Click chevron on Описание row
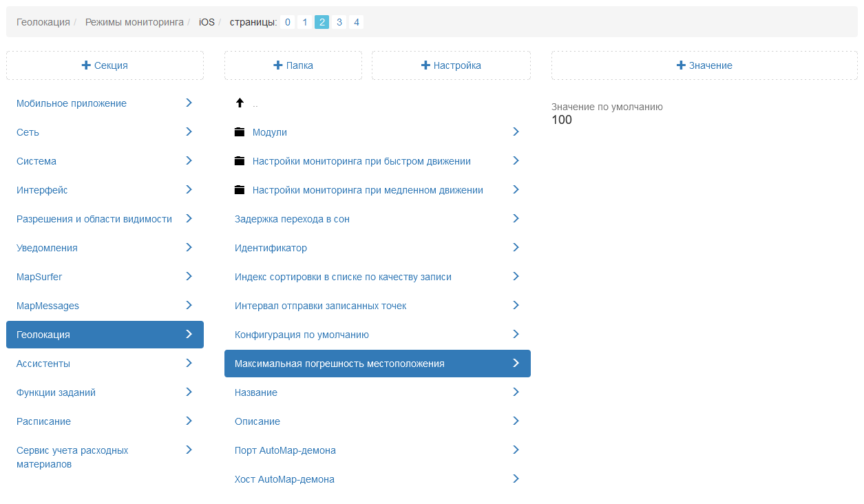The height and width of the screenshot is (504, 864). [x=516, y=421]
